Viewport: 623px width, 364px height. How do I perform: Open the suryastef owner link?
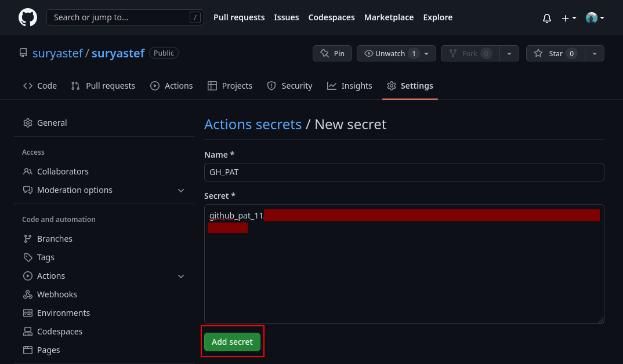click(57, 53)
